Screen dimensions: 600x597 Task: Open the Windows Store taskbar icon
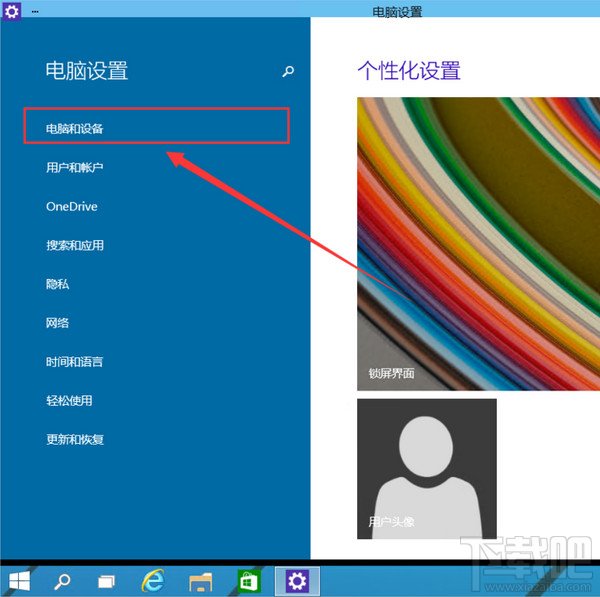click(x=248, y=580)
